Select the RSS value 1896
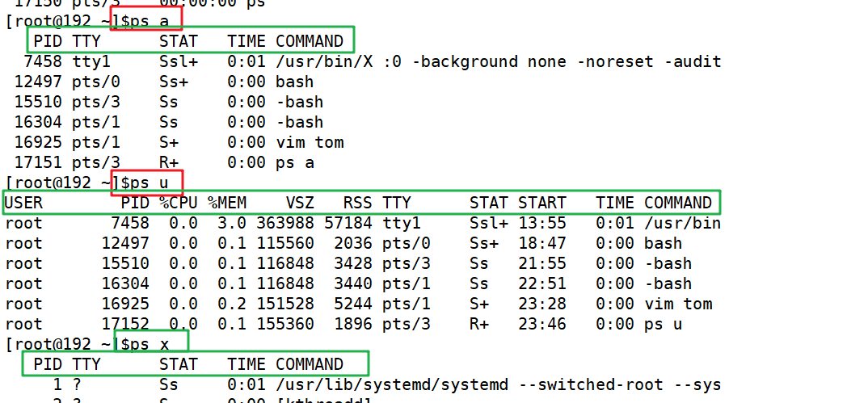Image resolution: width=868 pixels, height=403 pixels. (x=353, y=324)
